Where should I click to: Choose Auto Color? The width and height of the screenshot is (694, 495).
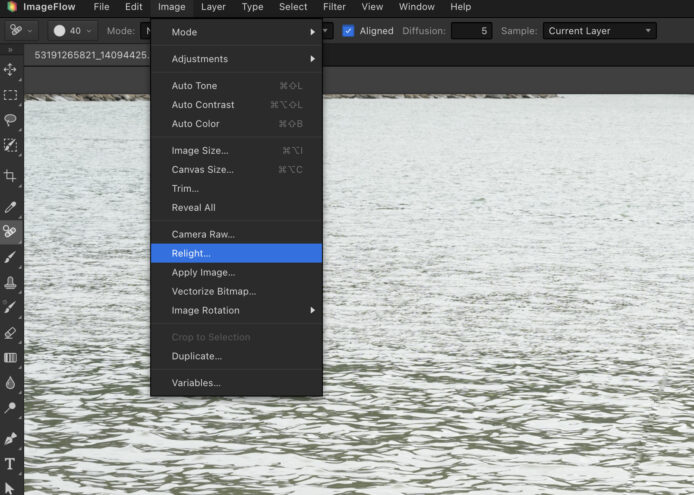[x=236, y=124]
